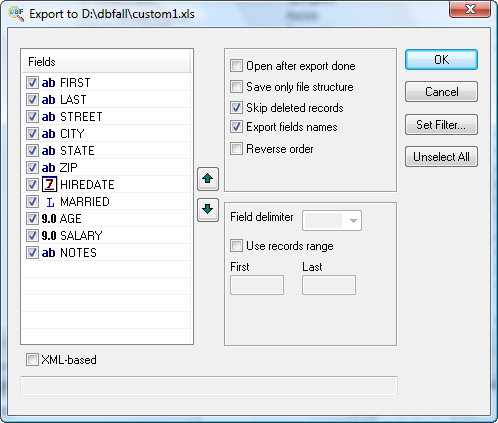The width and height of the screenshot is (498, 423).
Task: Click the numeric 9.0 icon beside AGE
Action: coord(49,219)
